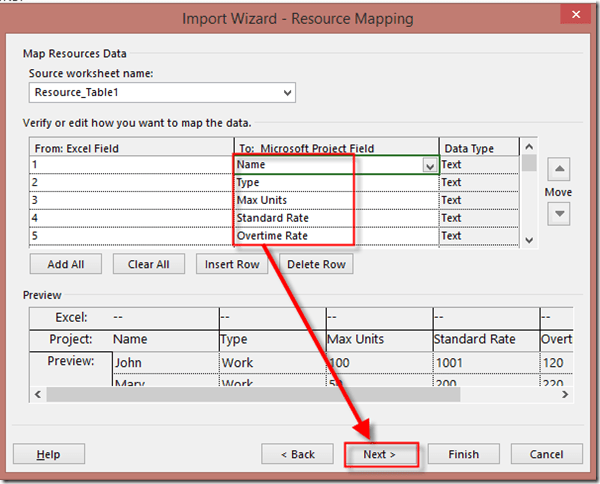This screenshot has height=484, width=600.
Task: Open the Source worksheet name dropdown
Action: pyautogui.click(x=287, y=93)
